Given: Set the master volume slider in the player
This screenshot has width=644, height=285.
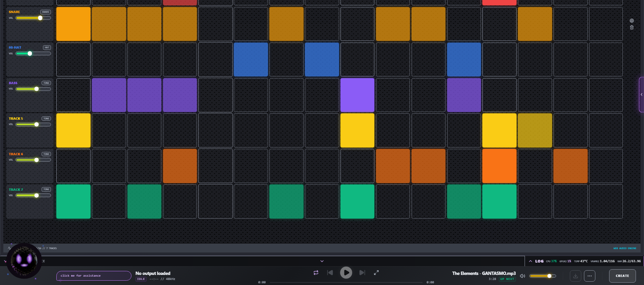Looking at the screenshot, I should click(542, 276).
